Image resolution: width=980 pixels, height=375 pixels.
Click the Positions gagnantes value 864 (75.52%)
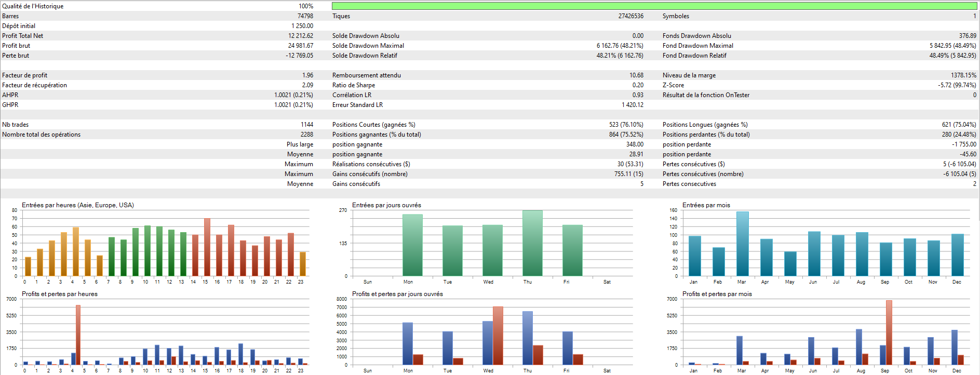[626, 135]
